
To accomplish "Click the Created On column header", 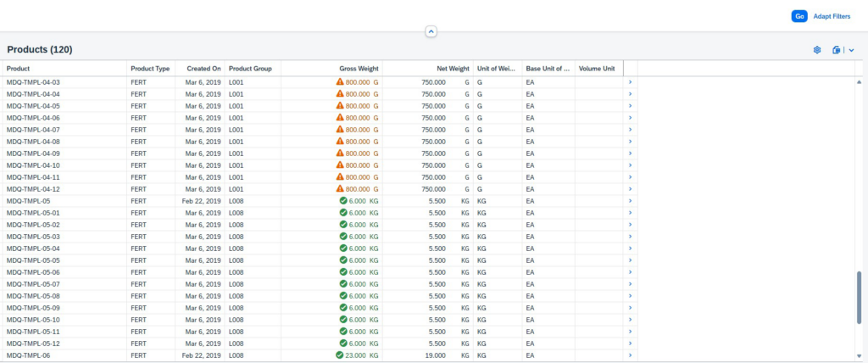I will click(x=203, y=68).
